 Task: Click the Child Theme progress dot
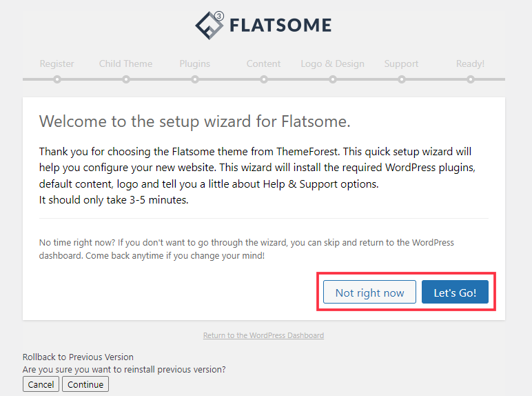tap(126, 79)
